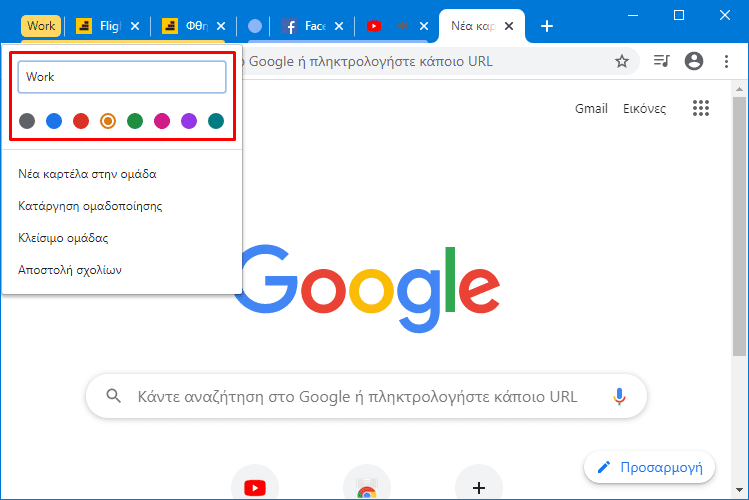Screen dimensions: 749x500
Task: Choose the green group color
Action: [135, 121]
